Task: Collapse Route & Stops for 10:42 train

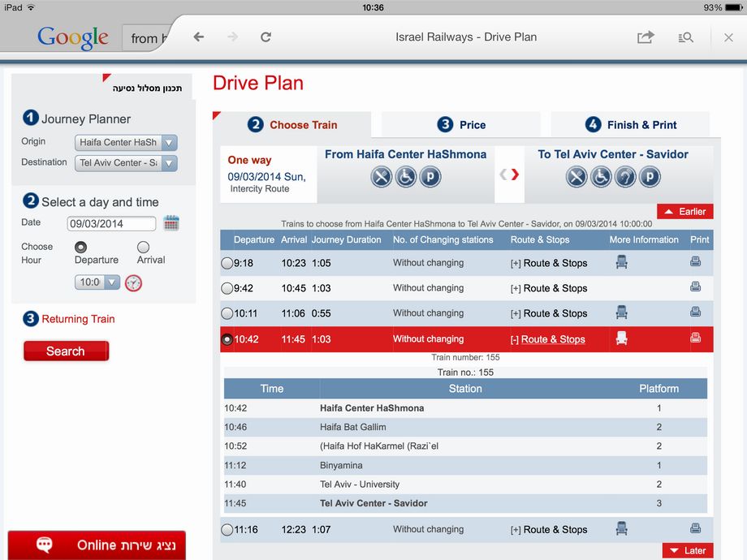Action: [x=548, y=339]
